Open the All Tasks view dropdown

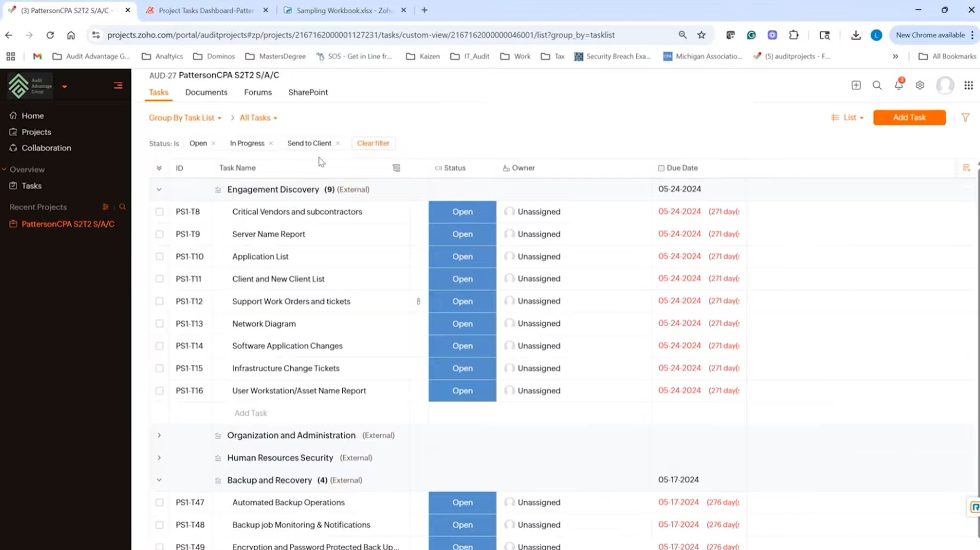coord(258,118)
